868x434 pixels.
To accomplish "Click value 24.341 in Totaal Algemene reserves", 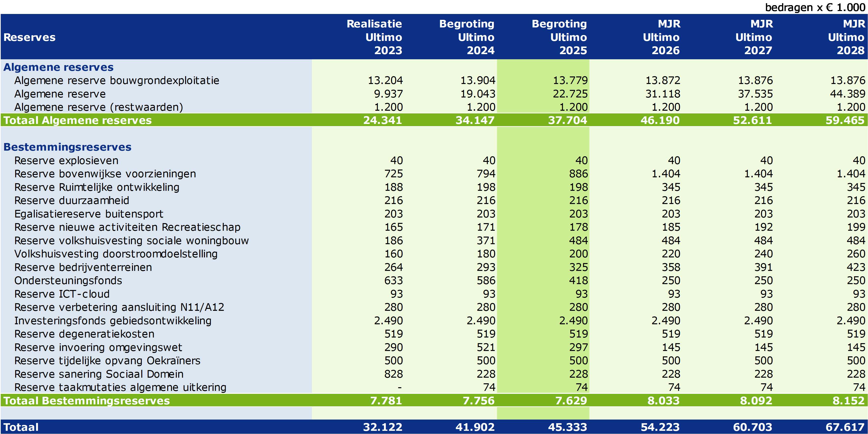I will click(382, 120).
